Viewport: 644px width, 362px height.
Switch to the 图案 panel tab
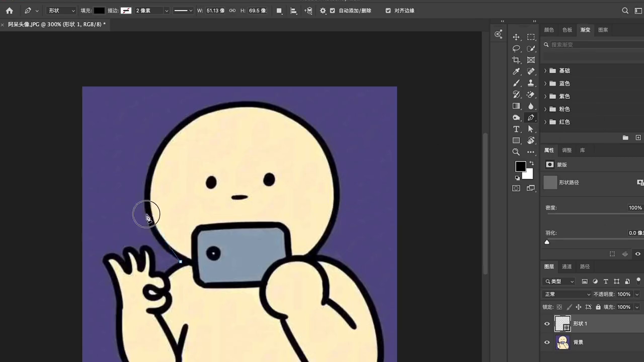(x=603, y=30)
